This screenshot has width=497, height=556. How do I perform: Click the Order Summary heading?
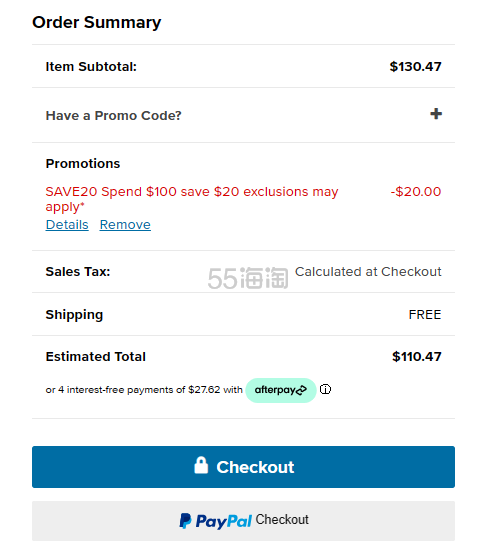pos(97,22)
